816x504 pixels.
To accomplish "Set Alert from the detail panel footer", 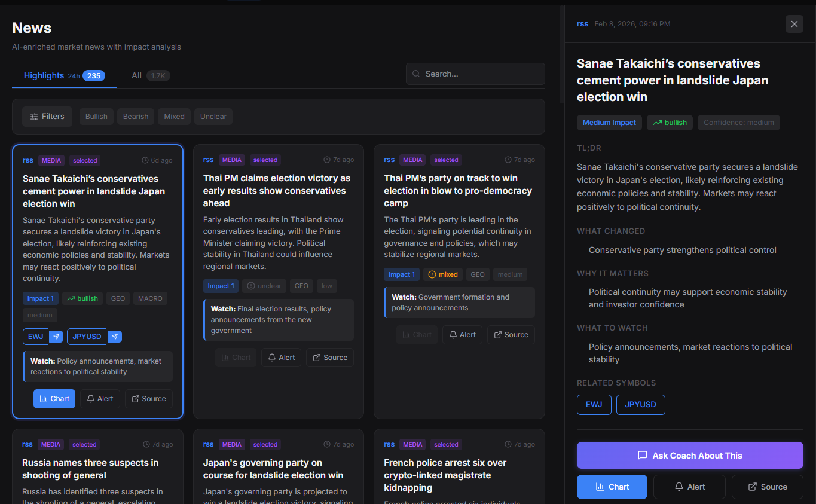I will pyautogui.click(x=689, y=487).
